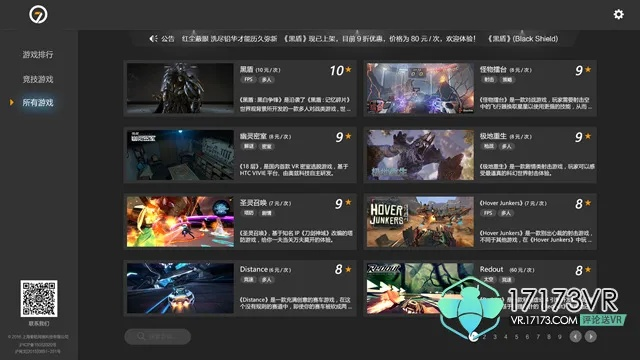
Task: Open the Redout game thumbnail
Action: click(420, 288)
